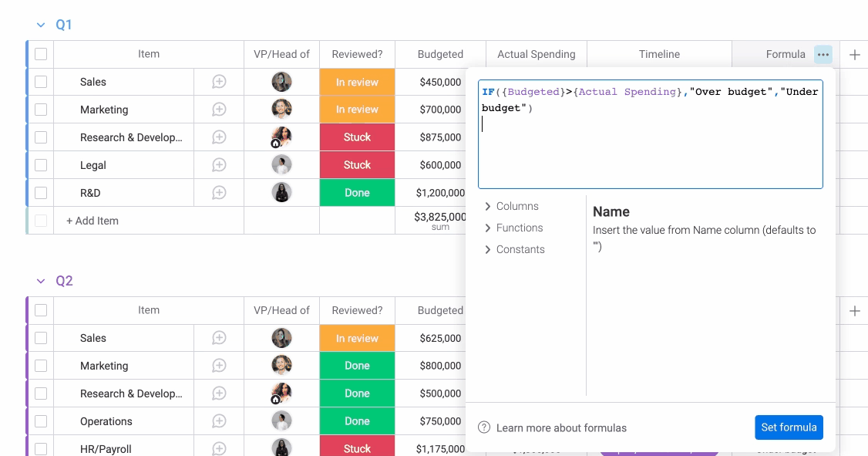Open the Formula column three-dot menu
This screenshot has height=456, width=868.
click(x=823, y=54)
